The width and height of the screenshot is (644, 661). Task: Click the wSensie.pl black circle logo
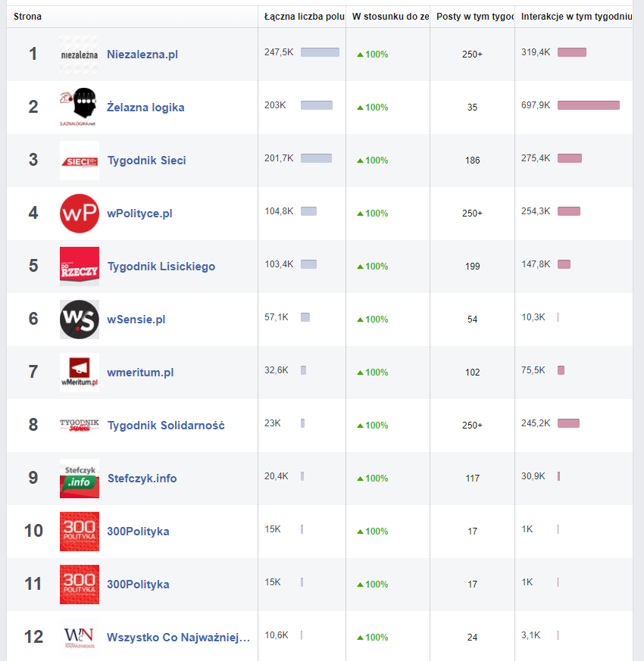79,320
